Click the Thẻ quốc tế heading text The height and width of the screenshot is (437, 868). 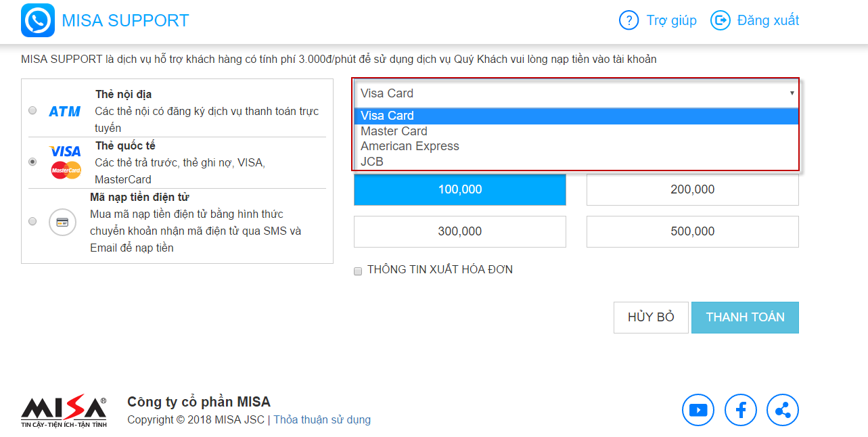point(125,145)
